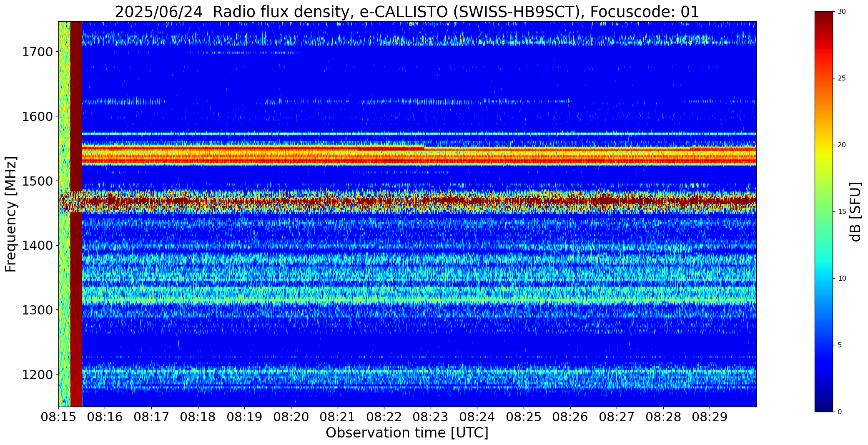Click the colorbar tick label 20
The width and height of the screenshot is (868, 445).
pos(842,145)
